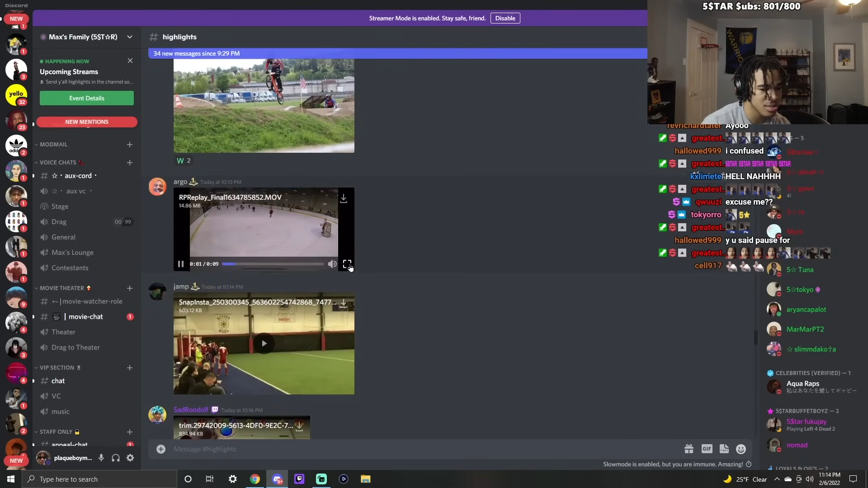Viewport: 868px width, 488px height.
Task: Add an attachment with plus icon
Action: click(161, 449)
